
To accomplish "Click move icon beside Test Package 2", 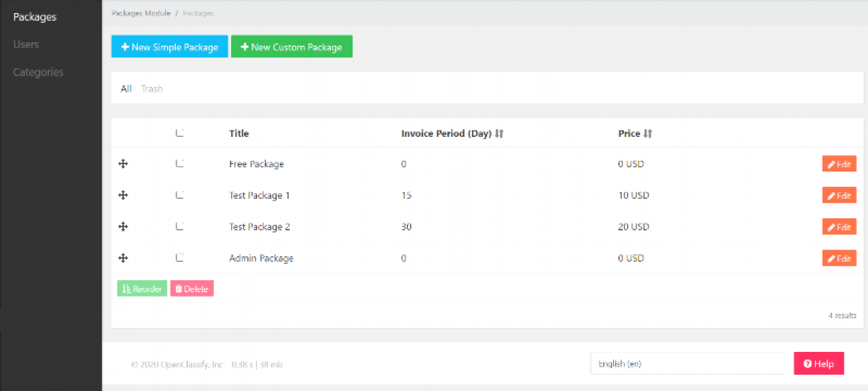I will (122, 227).
